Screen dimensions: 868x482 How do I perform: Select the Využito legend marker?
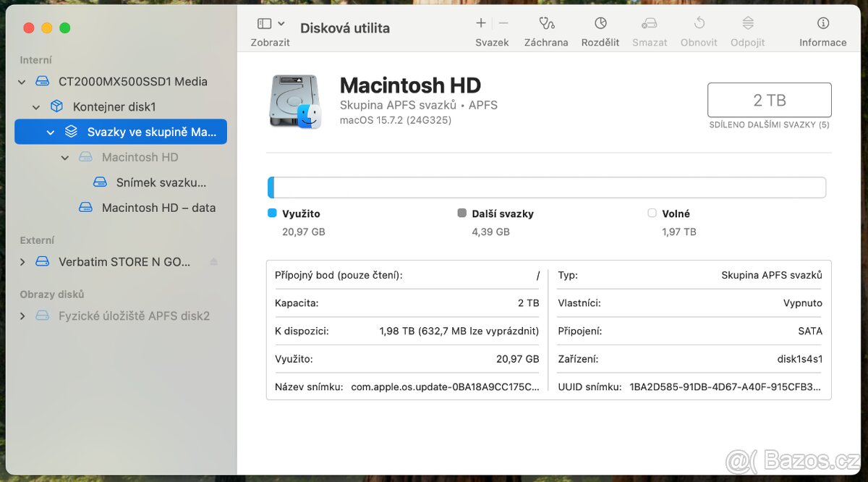[x=271, y=213]
